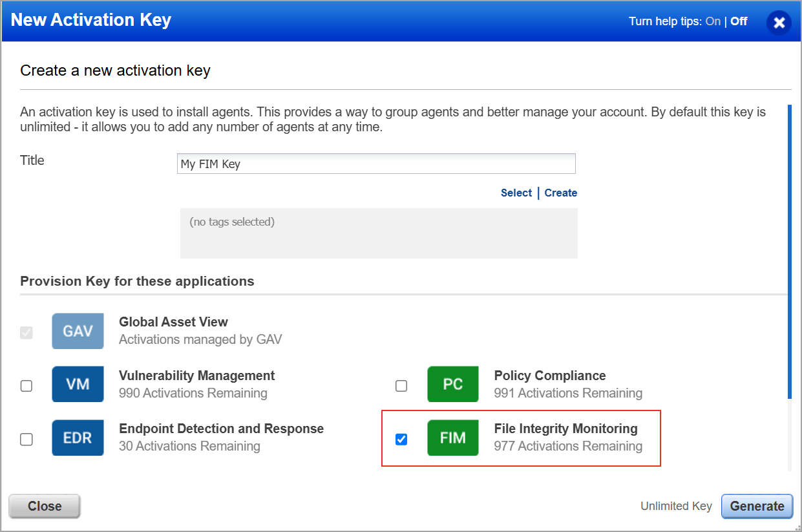Click the no tags selected box
Viewport: 802px width, 532px height.
point(379,233)
